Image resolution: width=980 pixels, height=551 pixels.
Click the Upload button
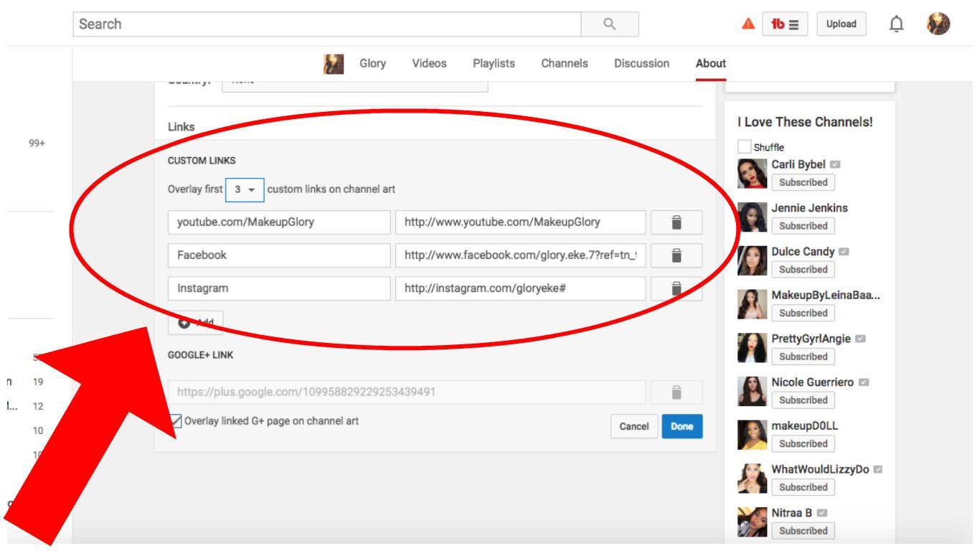click(x=842, y=24)
